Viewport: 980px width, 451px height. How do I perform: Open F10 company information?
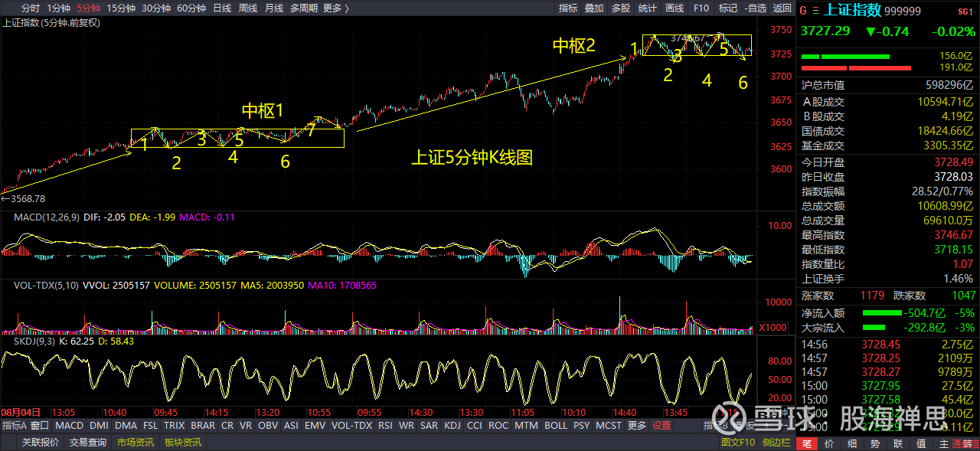[701, 8]
